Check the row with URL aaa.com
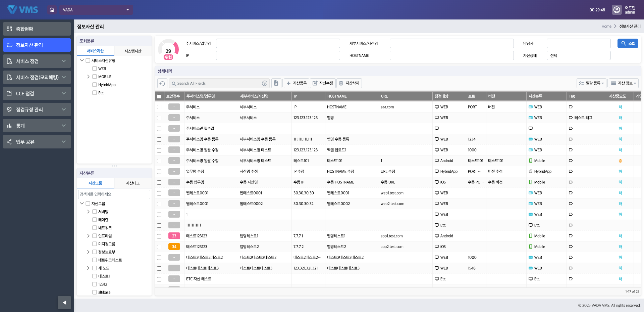 159,107
